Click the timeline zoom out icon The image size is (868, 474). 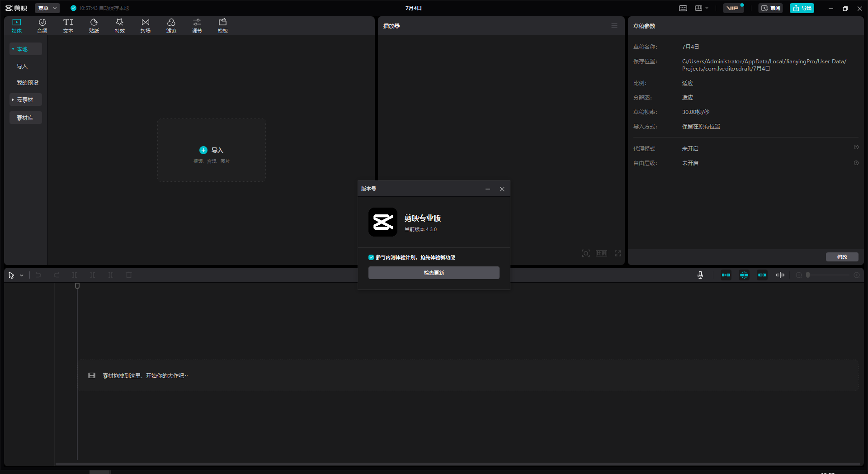[799, 275]
